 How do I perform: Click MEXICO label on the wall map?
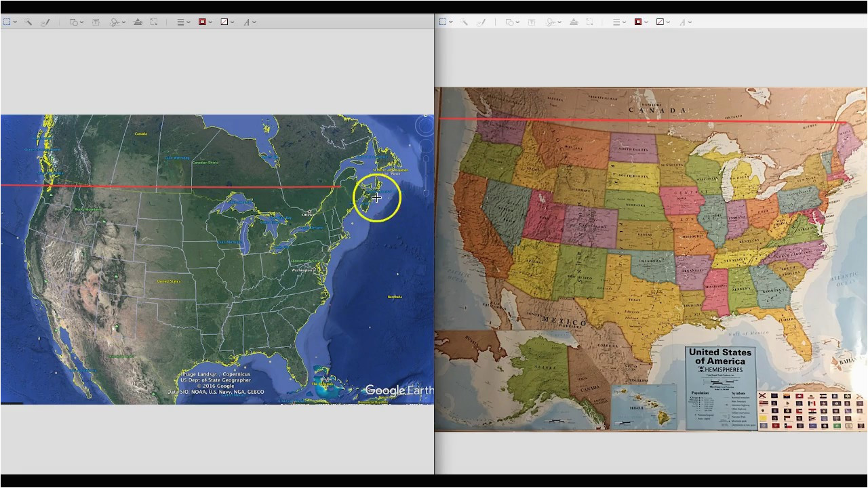point(564,321)
